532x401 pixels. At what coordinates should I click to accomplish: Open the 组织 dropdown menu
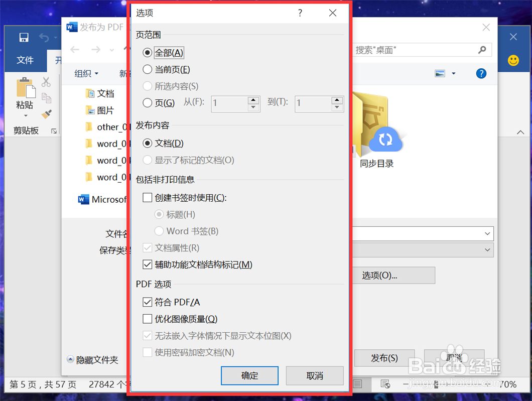[x=85, y=73]
